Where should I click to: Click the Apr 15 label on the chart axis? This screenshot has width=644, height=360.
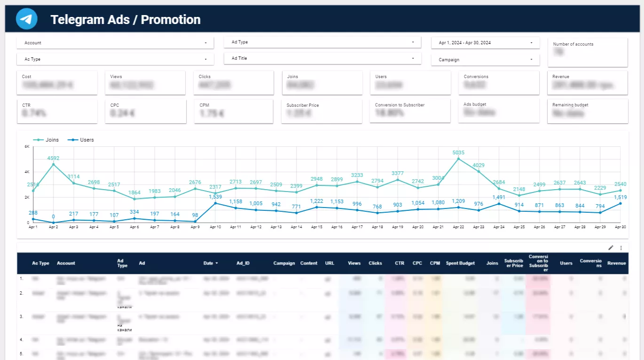[x=316, y=227]
